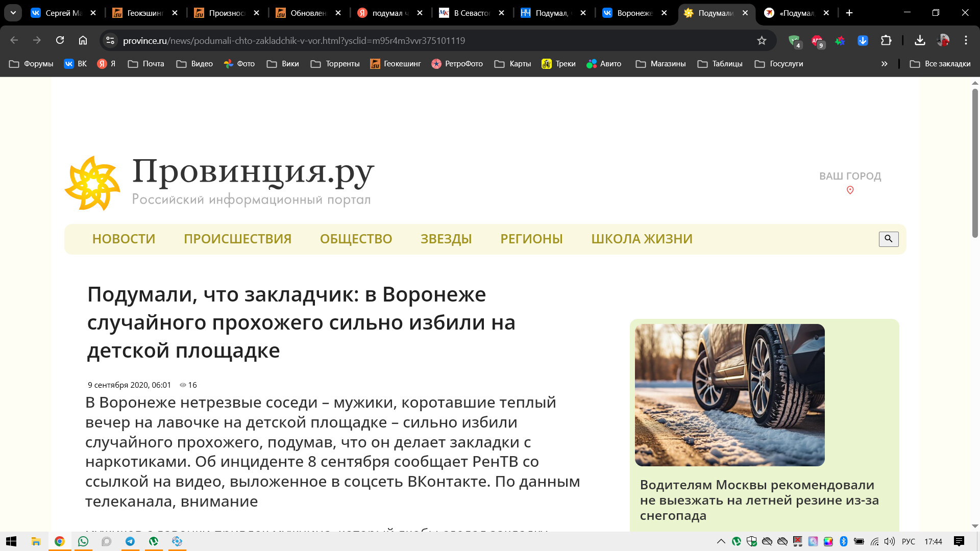Open the downloads tray icon in toolbar

tap(920, 40)
